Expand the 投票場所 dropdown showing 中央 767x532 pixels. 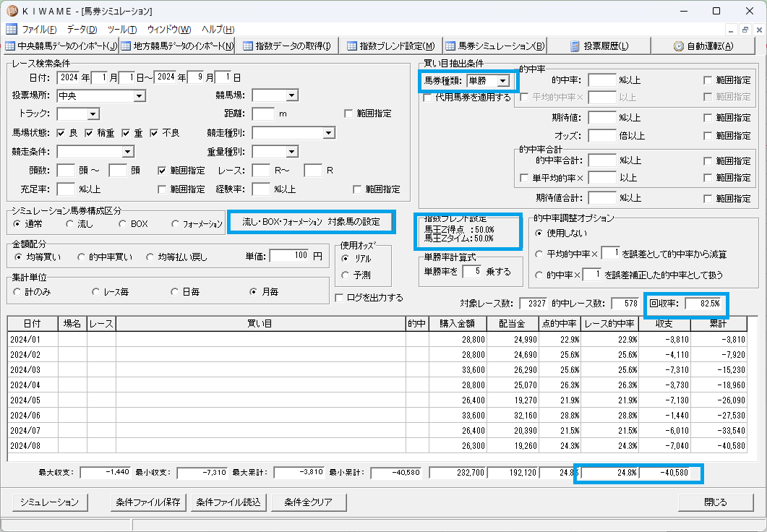pos(140,96)
